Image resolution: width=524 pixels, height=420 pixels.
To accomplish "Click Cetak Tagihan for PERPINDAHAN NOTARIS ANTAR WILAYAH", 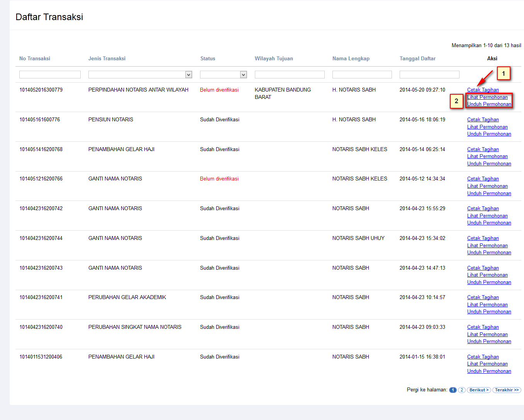I will click(x=483, y=90).
